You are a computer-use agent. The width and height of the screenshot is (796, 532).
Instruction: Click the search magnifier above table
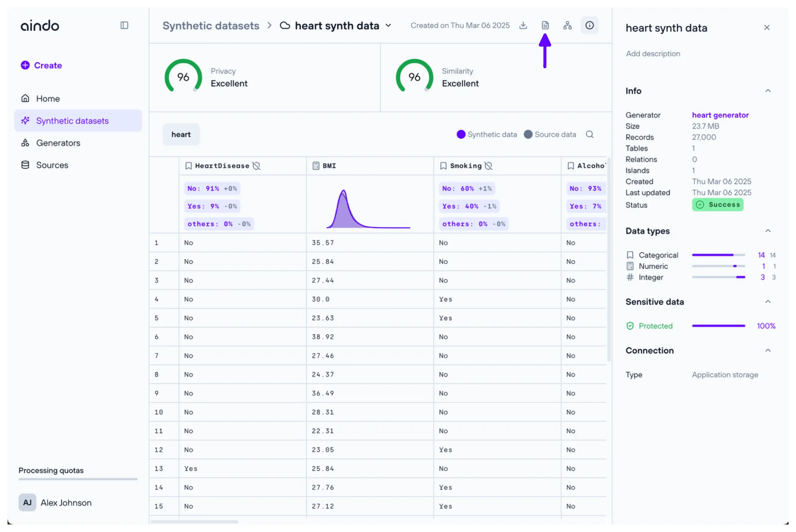590,135
